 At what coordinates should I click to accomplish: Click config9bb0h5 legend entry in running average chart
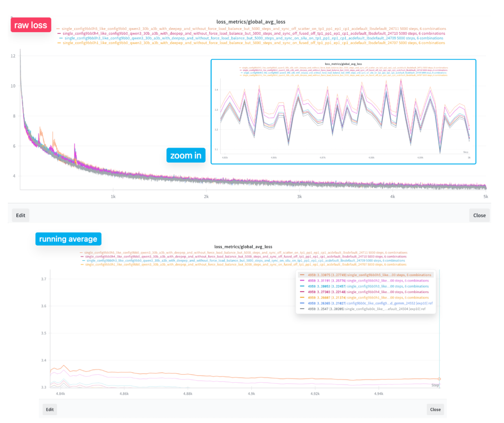pos(245,253)
